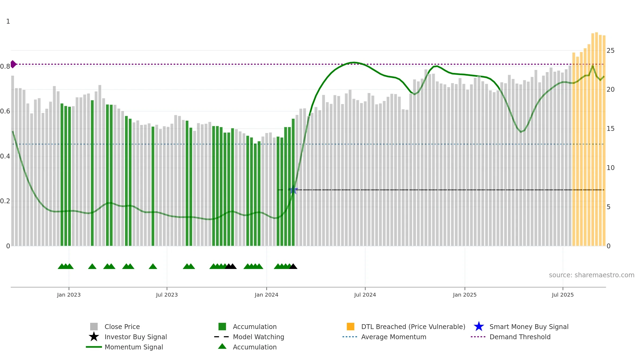Click the green Accumulation square legend swatch
Image resolution: width=644 pixels, height=362 pixels.
(x=222, y=327)
